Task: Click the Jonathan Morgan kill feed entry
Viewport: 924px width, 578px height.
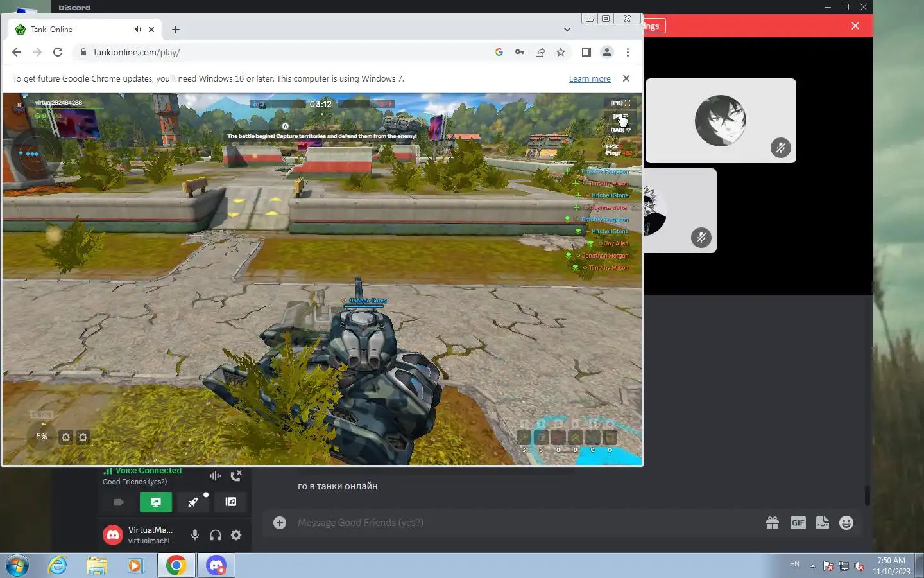Action: pos(598,256)
